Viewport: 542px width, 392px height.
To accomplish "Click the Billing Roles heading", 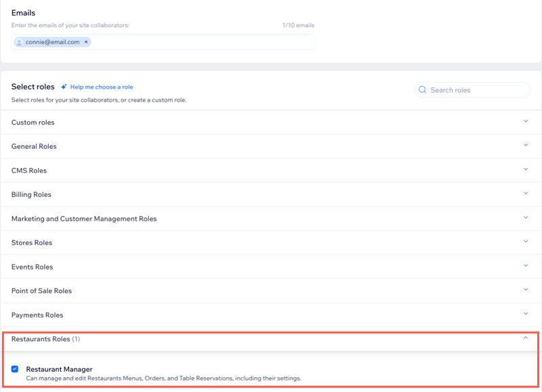I will pyautogui.click(x=31, y=194).
